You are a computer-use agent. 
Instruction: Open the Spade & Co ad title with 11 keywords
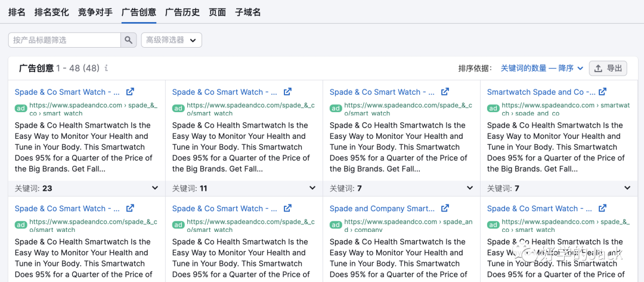click(x=225, y=92)
